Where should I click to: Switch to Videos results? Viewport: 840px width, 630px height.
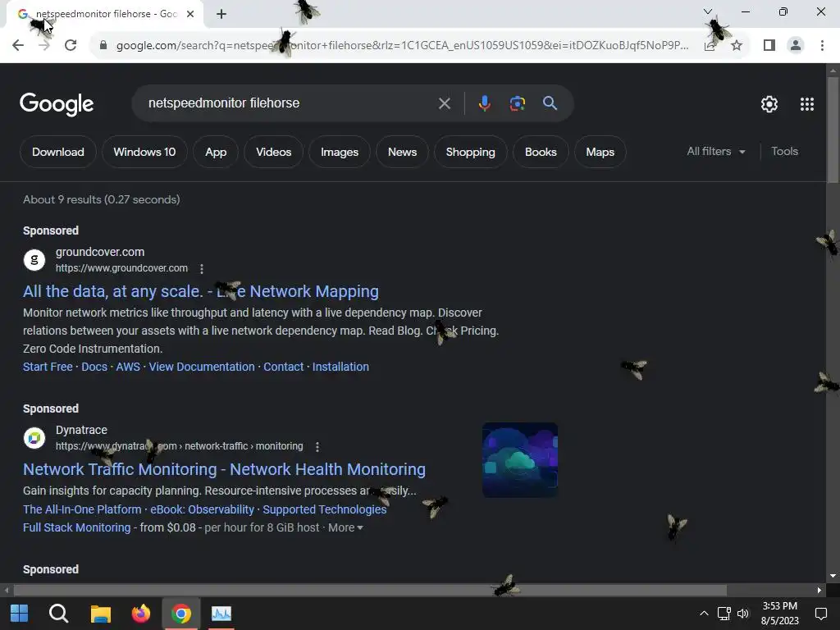[x=274, y=152]
